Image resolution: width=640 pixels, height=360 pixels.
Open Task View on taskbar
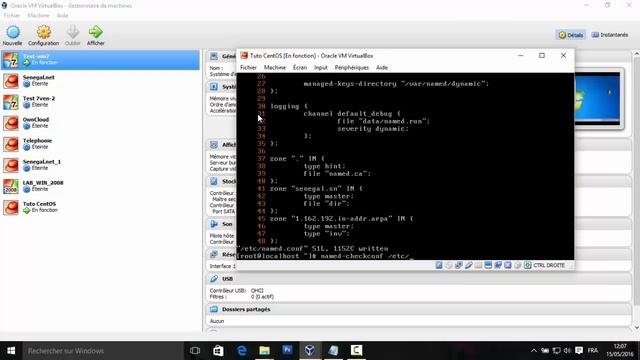pyautogui.click(x=195, y=351)
